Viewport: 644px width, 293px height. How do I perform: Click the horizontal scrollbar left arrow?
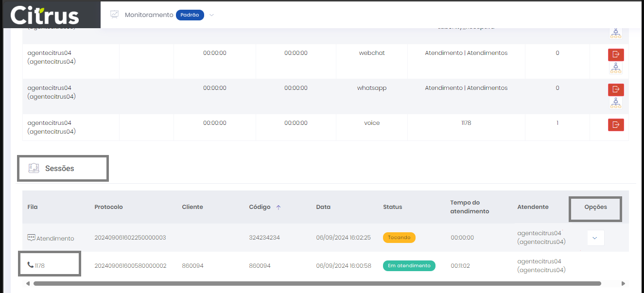[x=28, y=283]
